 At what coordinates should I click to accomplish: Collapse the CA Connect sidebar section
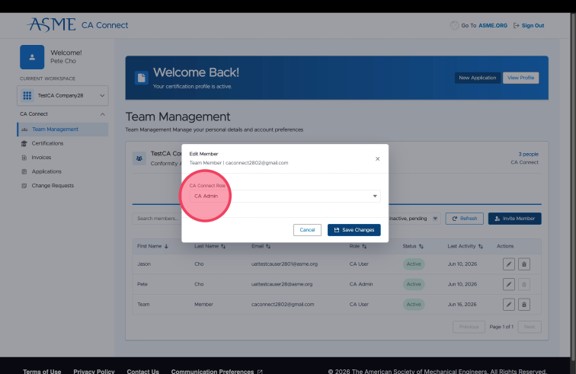tap(102, 114)
